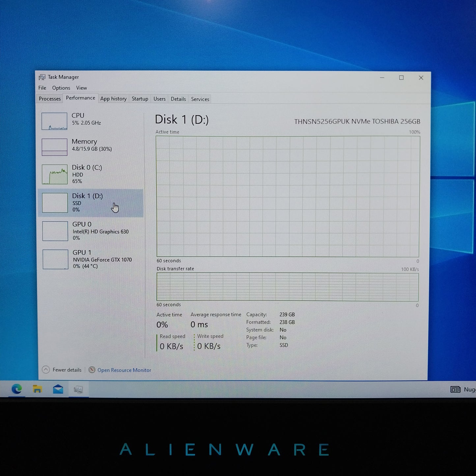This screenshot has width=476, height=476.
Task: Click the Read speed 0 KB/s value
Action: click(171, 347)
